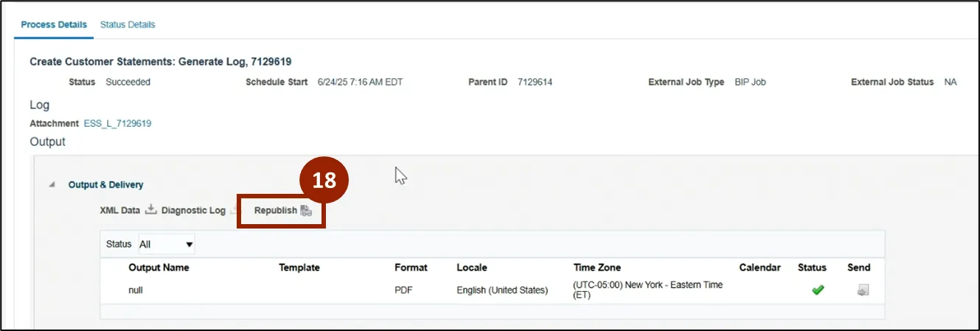Click the Output Name column header
This screenshot has width=980, height=331.
[159, 268]
